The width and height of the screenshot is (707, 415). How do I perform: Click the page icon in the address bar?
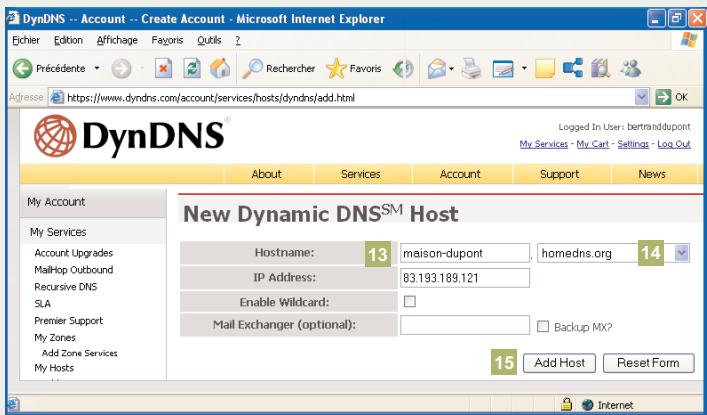tap(57, 97)
